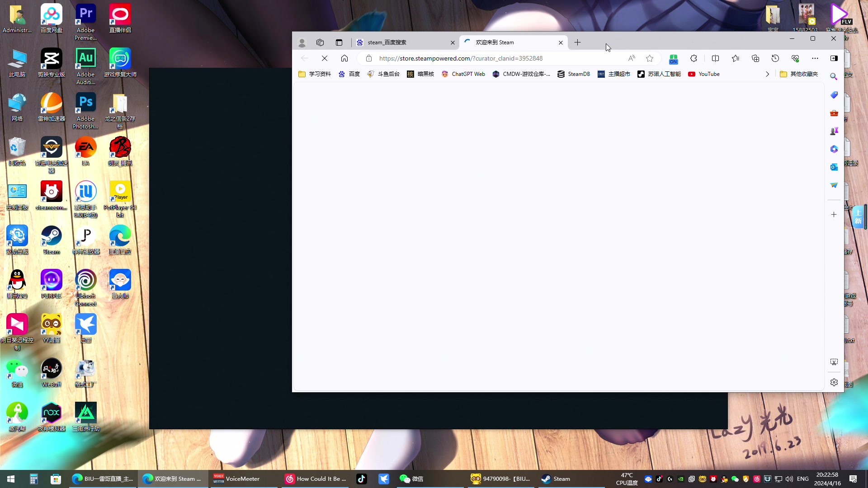Stop loading the Steam page
This screenshot has height=488, width=868.
coord(324,58)
